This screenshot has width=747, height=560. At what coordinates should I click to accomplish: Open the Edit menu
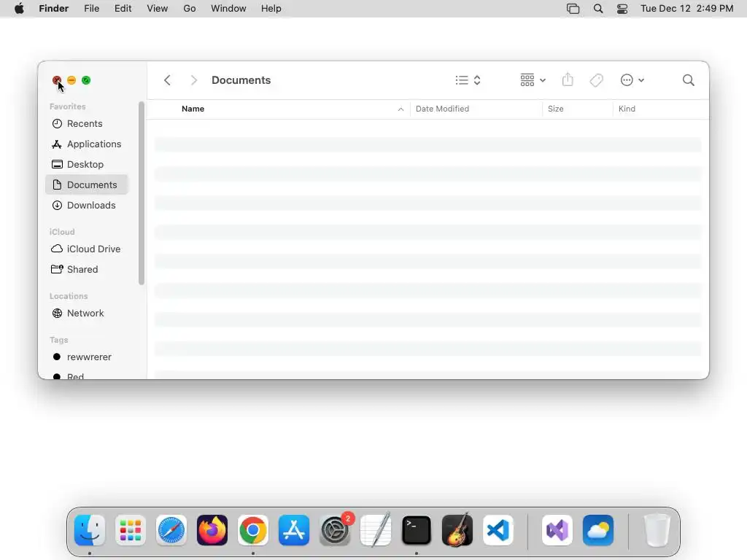[123, 9]
